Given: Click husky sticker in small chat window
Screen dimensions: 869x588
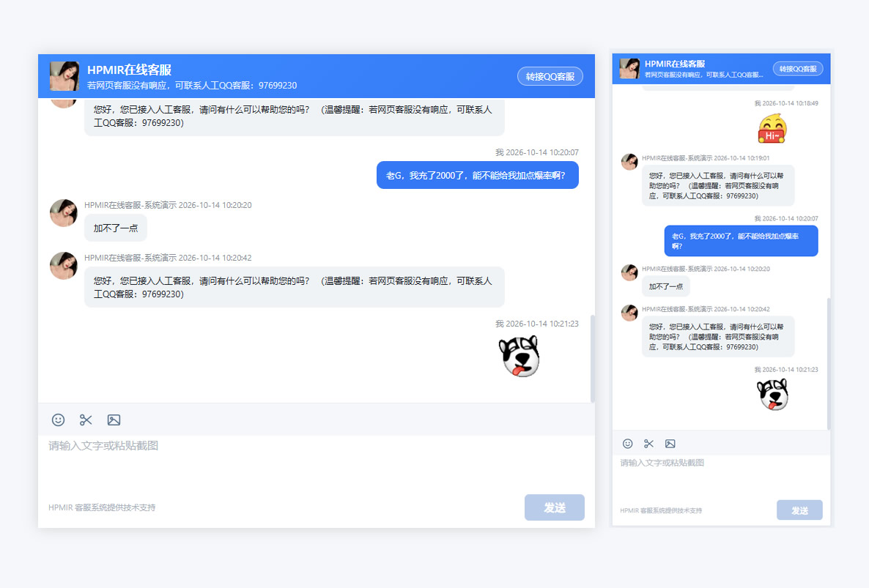Looking at the screenshot, I should (x=772, y=394).
